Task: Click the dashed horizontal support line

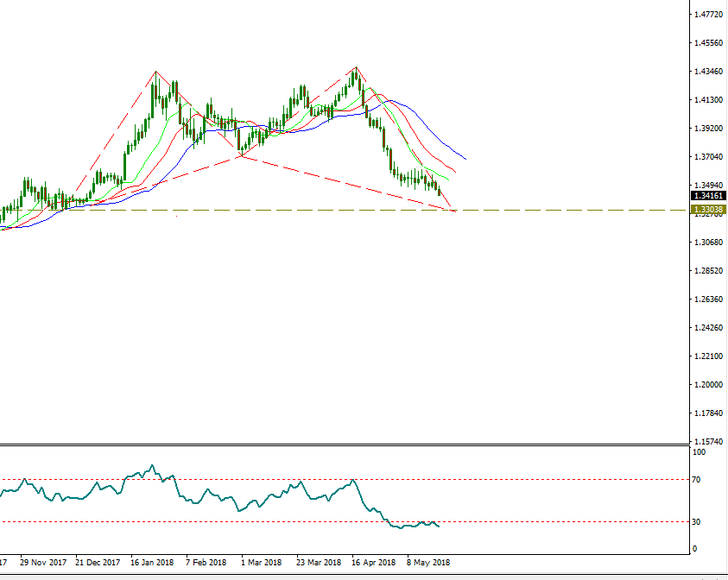Action: (x=561, y=210)
